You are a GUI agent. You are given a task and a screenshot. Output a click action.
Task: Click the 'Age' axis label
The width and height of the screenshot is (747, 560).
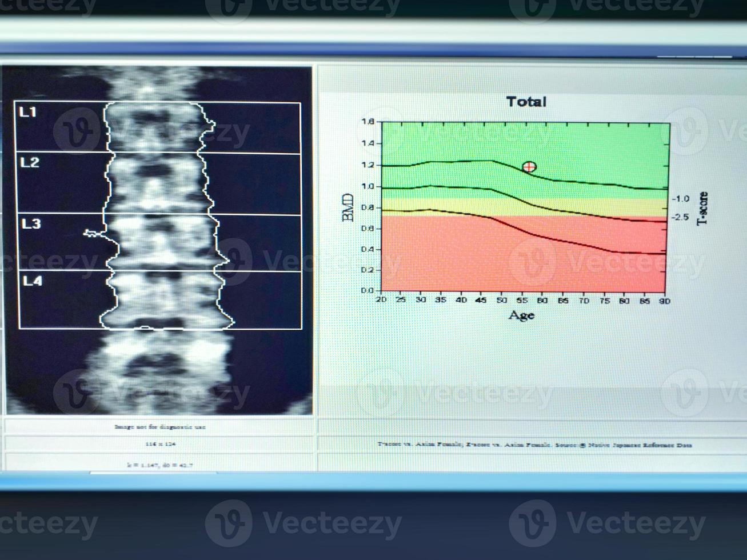point(522,315)
